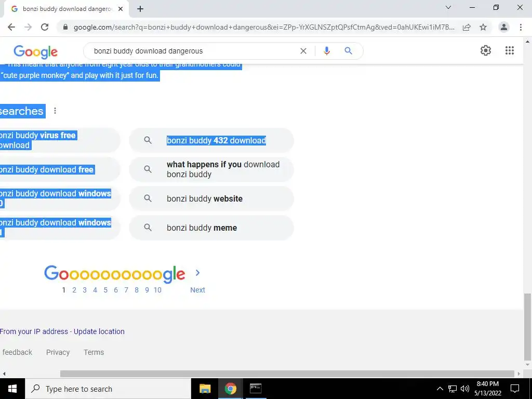The height and width of the screenshot is (399, 532).
Task: Go to results page 4
Action: [x=95, y=290]
